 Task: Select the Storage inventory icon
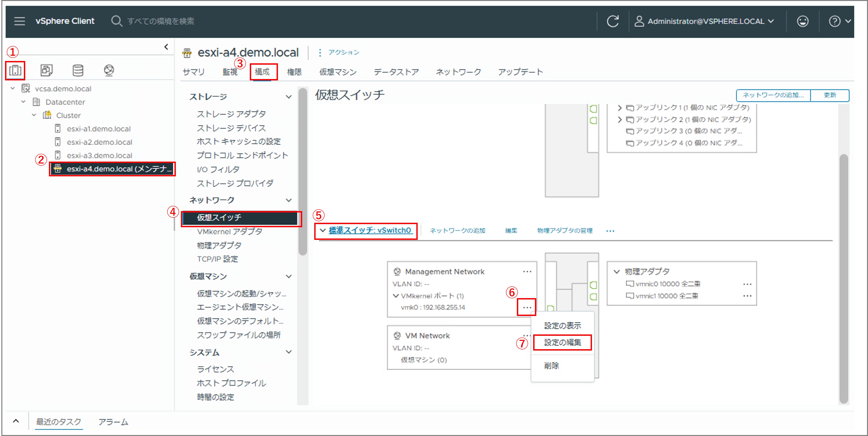coord(78,70)
